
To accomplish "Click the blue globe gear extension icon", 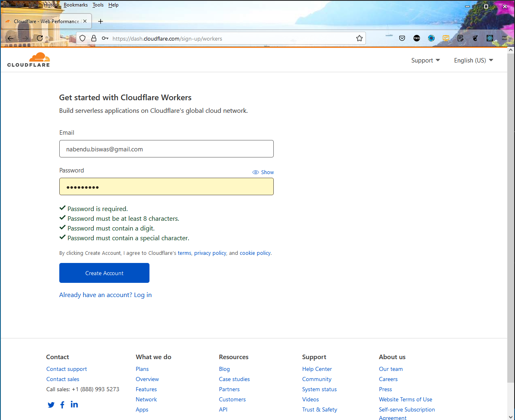I will coord(431,38).
